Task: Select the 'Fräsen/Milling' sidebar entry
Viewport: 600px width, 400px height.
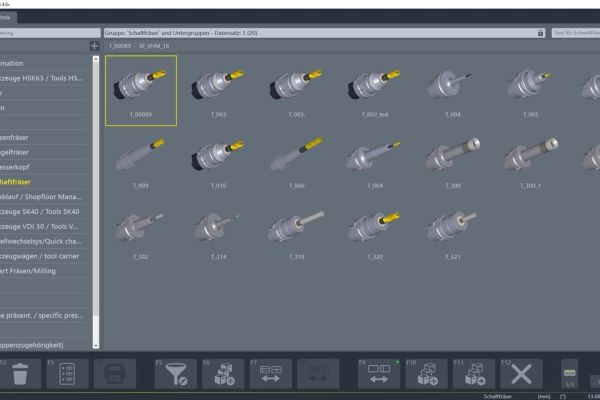Action: click(43, 271)
